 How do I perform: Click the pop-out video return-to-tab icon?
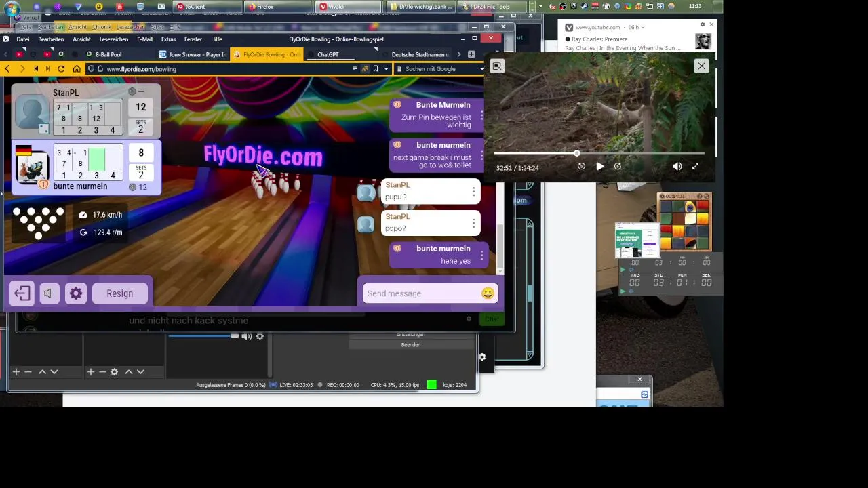tap(497, 66)
